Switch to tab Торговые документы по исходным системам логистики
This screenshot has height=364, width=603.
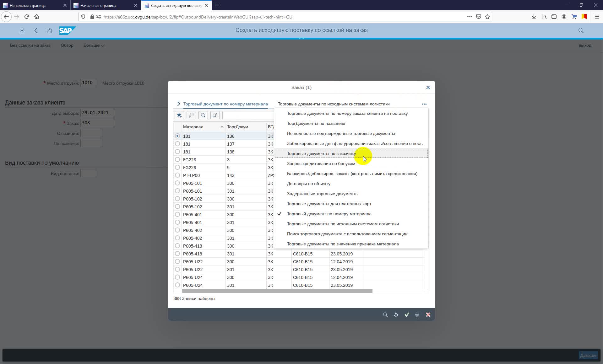click(334, 104)
